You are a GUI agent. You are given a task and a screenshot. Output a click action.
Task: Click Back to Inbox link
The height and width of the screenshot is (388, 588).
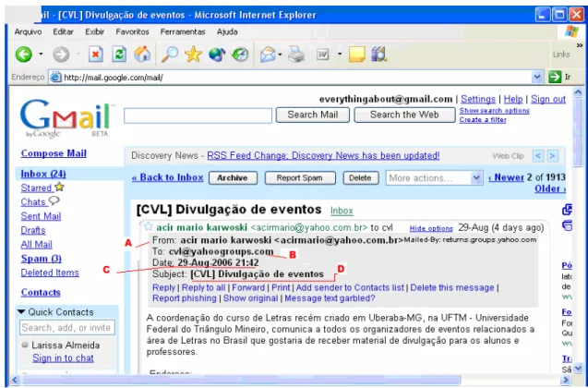pos(167,177)
